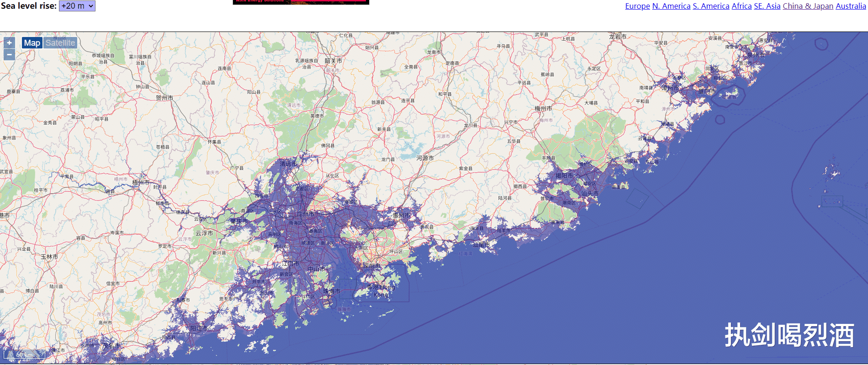Click the 始兴县 county label
Screen dimensions: 868x365
tap(372, 48)
